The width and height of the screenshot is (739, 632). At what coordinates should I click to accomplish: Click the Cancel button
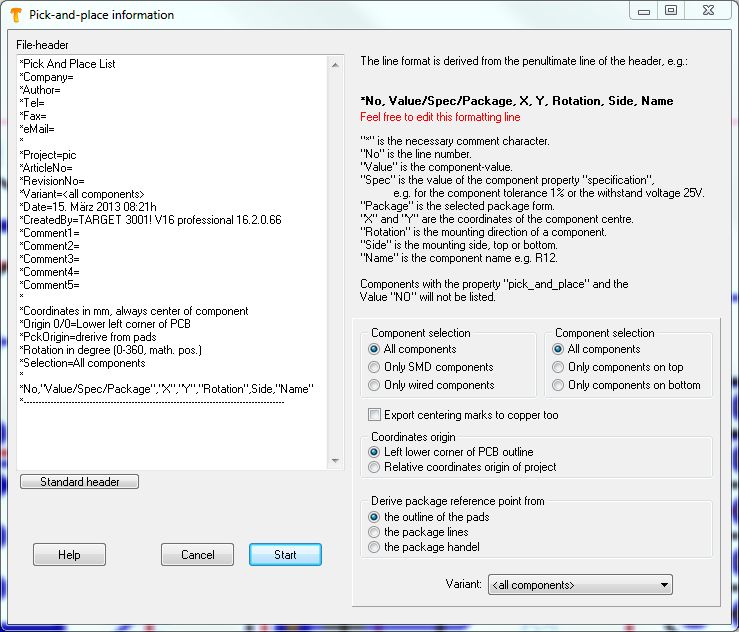(x=197, y=555)
